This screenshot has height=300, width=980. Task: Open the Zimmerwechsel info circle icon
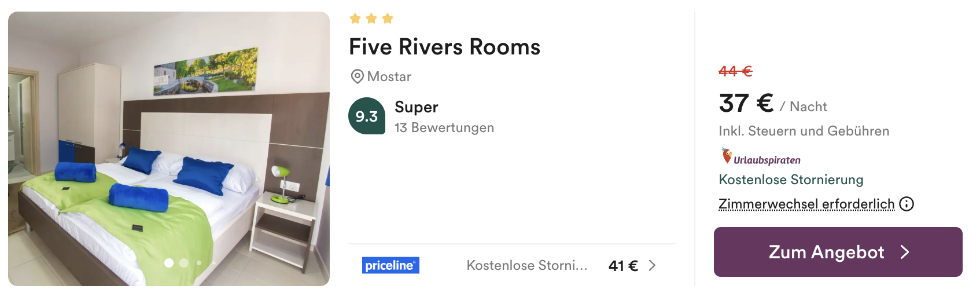point(907,204)
